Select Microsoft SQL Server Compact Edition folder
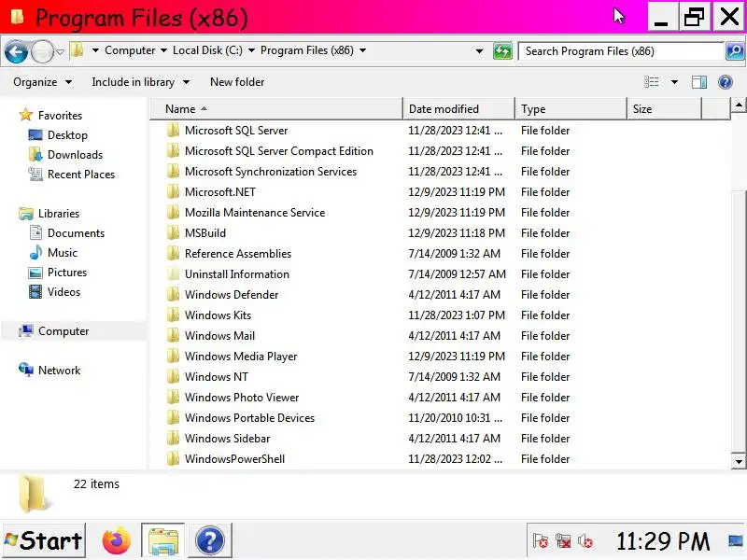 [x=278, y=151]
